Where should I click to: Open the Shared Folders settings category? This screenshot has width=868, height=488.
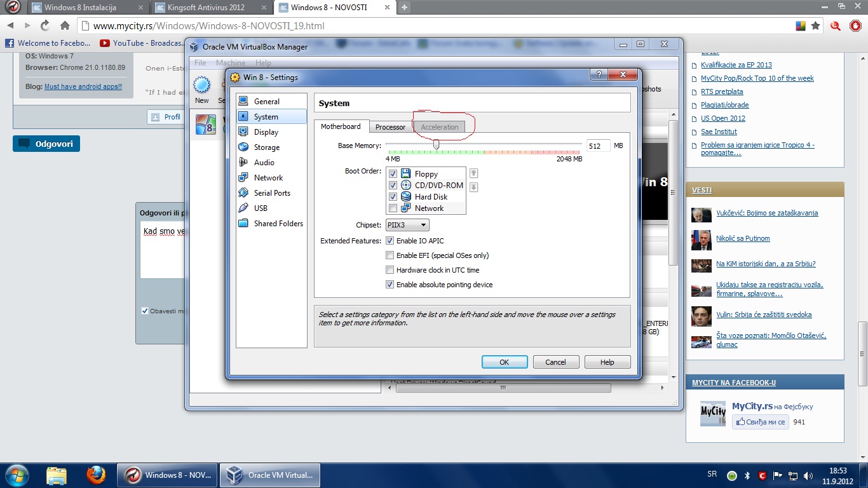[x=271, y=224]
